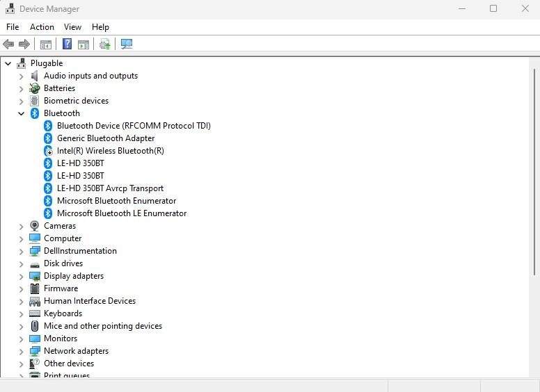The image size is (540, 392).
Task: Click the Other devices unknown icon
Action: pos(34,364)
